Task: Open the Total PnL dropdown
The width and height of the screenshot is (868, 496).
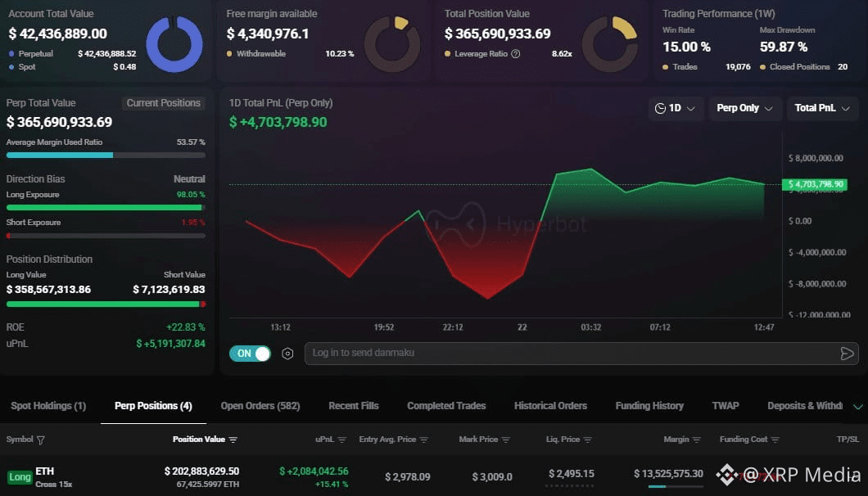Action: [x=822, y=109]
